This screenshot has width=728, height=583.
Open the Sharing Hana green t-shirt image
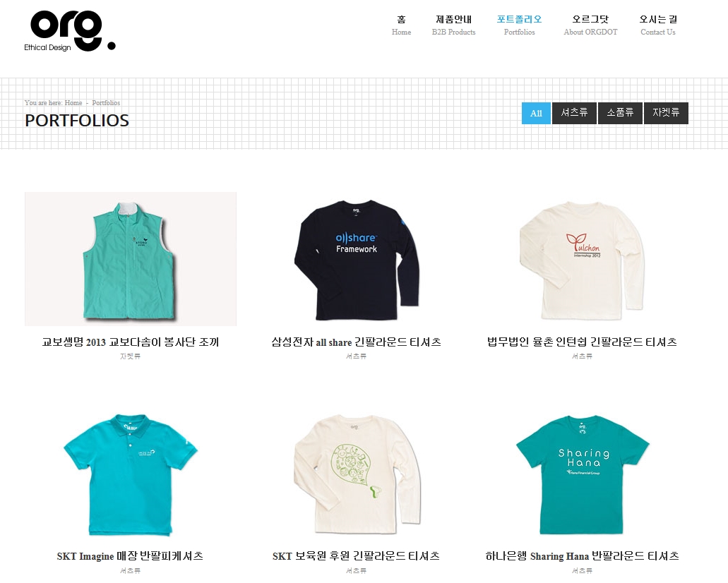[x=583, y=474]
